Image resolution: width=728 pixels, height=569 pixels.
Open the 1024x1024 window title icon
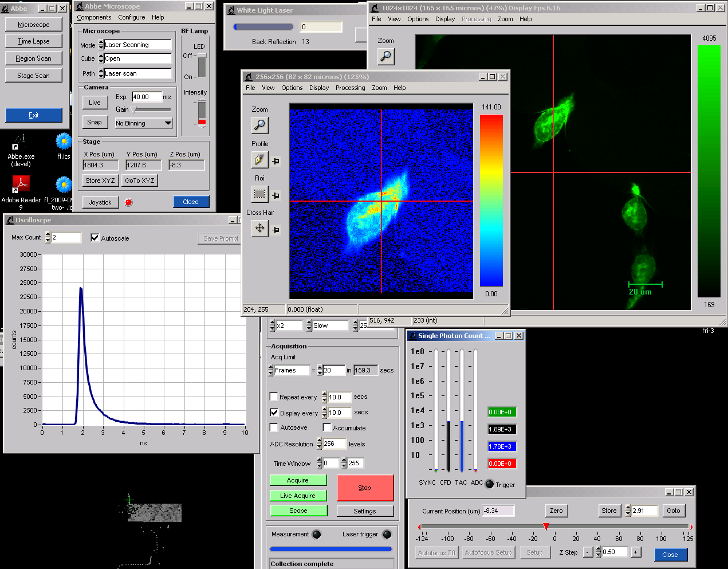[x=375, y=8]
